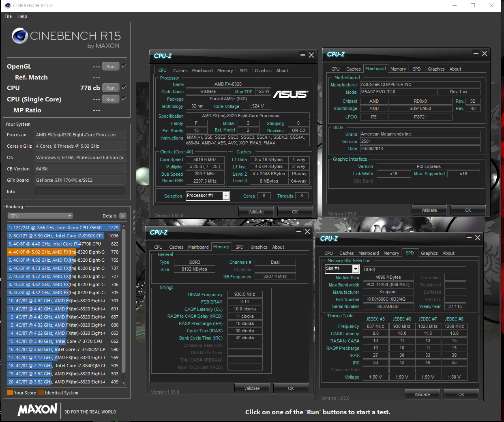The image size is (504, 422).
Task: Open the Slot #1 memory slot dropdown
Action: tap(356, 269)
